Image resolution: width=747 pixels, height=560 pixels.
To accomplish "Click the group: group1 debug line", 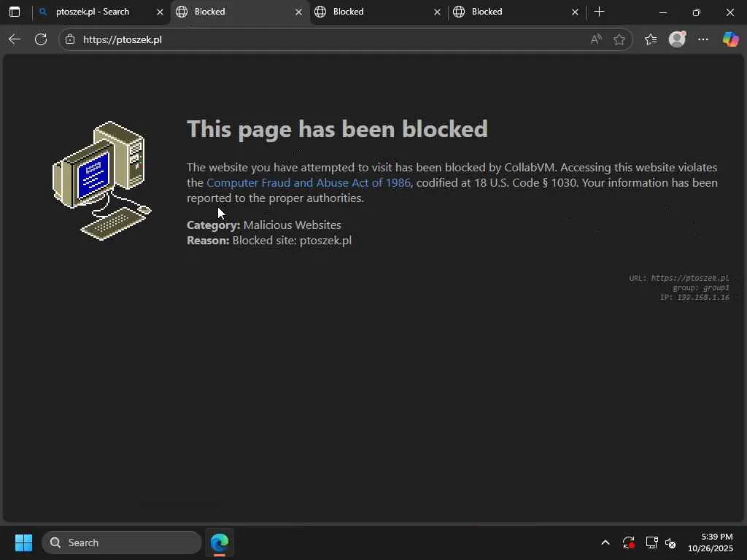I will coord(701,287).
